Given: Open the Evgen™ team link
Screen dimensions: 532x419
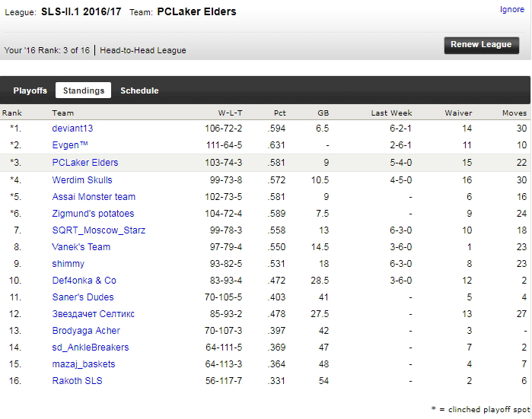Looking at the screenshot, I should 70,145.
